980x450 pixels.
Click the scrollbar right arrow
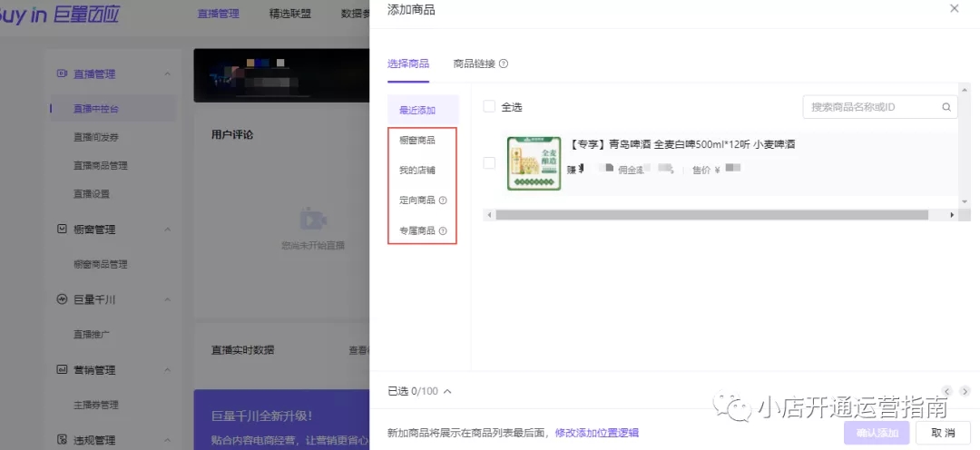click(x=952, y=215)
